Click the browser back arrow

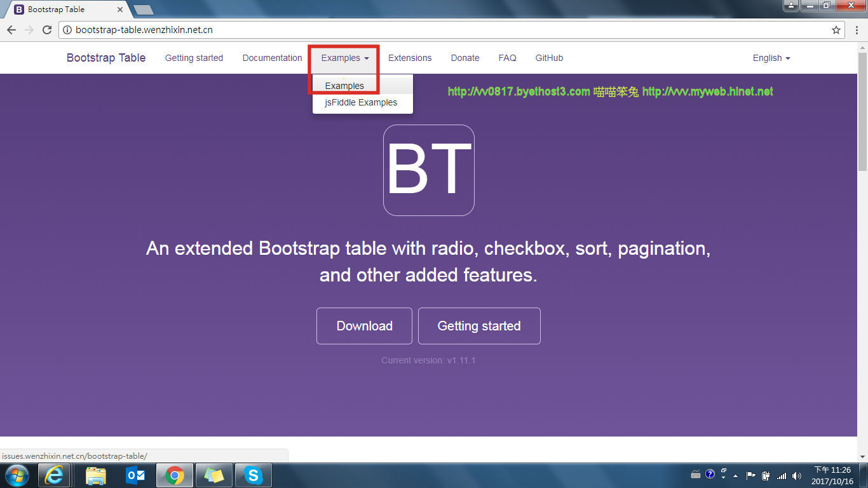pyautogui.click(x=11, y=30)
